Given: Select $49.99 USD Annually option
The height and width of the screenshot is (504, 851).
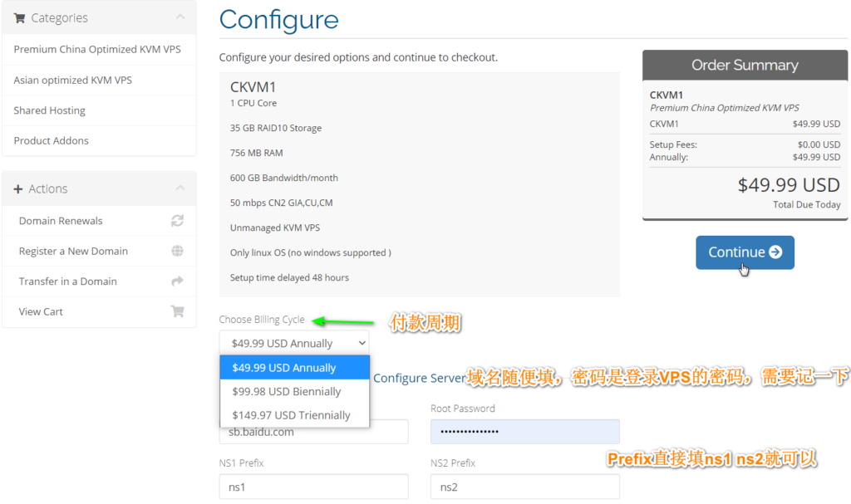Looking at the screenshot, I should (x=295, y=367).
